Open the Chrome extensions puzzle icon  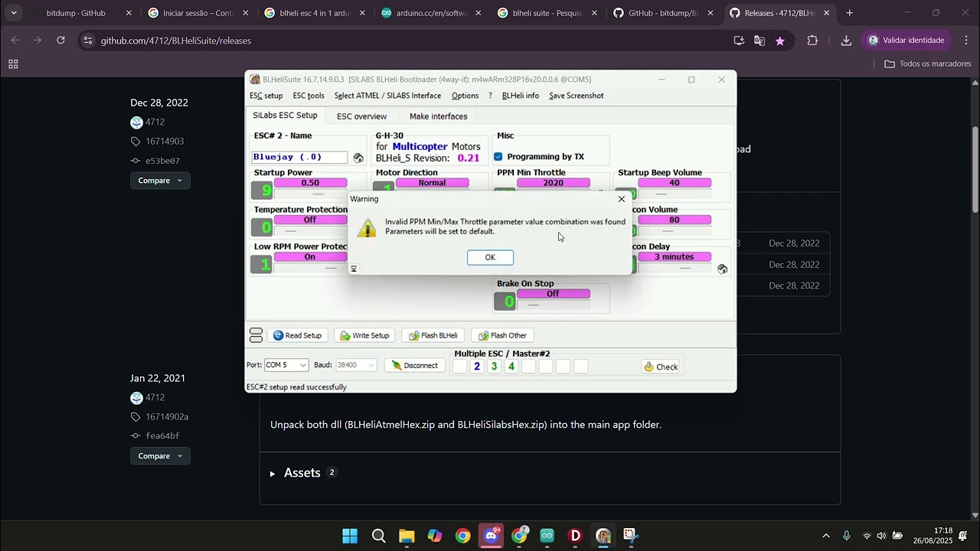(812, 41)
